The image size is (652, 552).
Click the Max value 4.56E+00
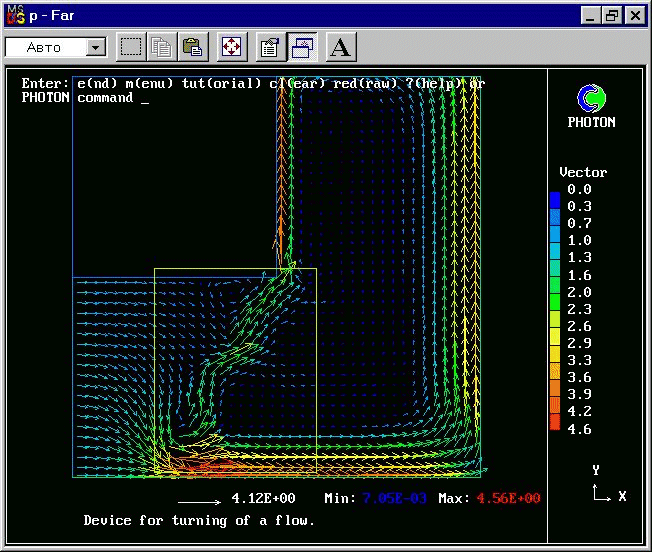coord(508,498)
